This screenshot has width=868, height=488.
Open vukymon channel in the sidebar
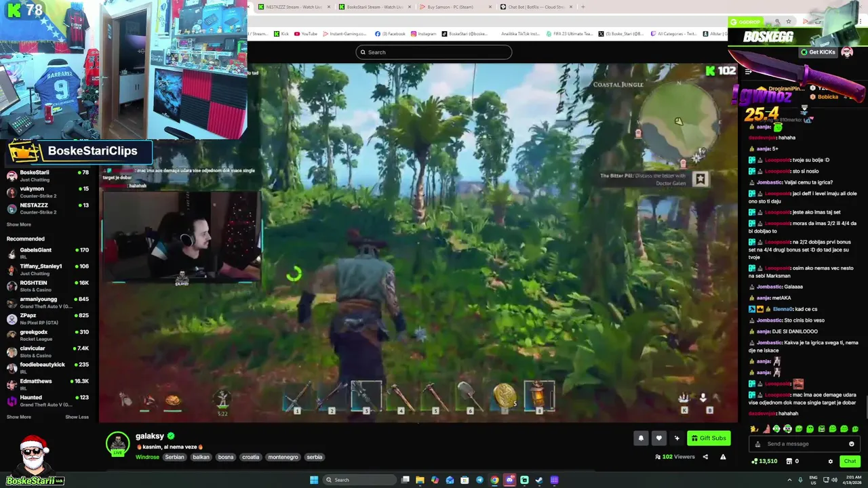[x=47, y=192]
